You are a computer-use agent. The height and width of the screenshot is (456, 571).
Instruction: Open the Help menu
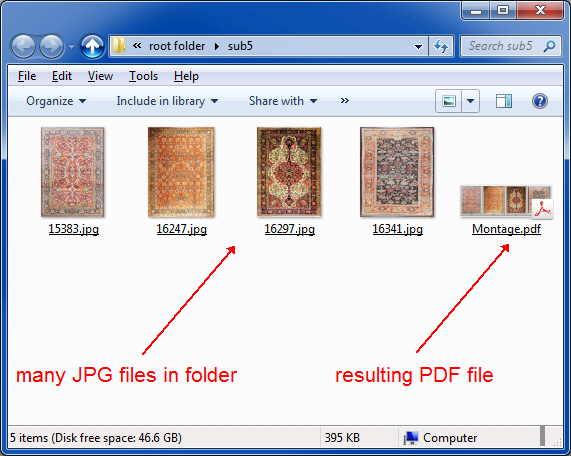pyautogui.click(x=186, y=76)
